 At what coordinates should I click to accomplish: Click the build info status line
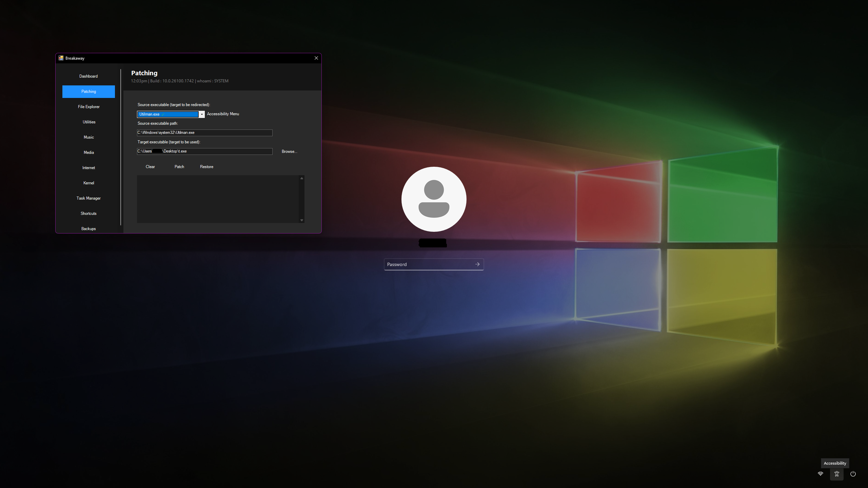[x=180, y=81]
